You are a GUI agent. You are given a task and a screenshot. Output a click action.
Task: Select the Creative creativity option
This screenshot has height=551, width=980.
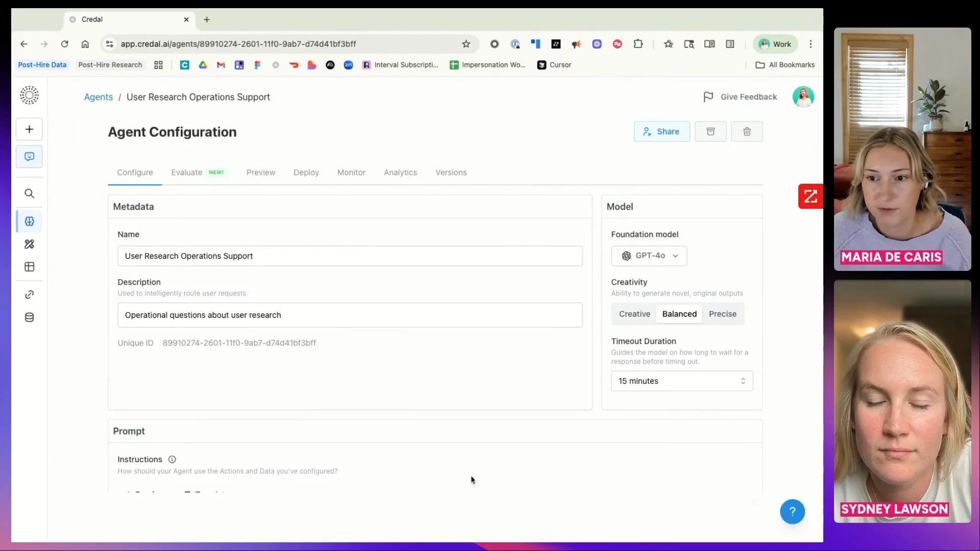click(x=634, y=314)
